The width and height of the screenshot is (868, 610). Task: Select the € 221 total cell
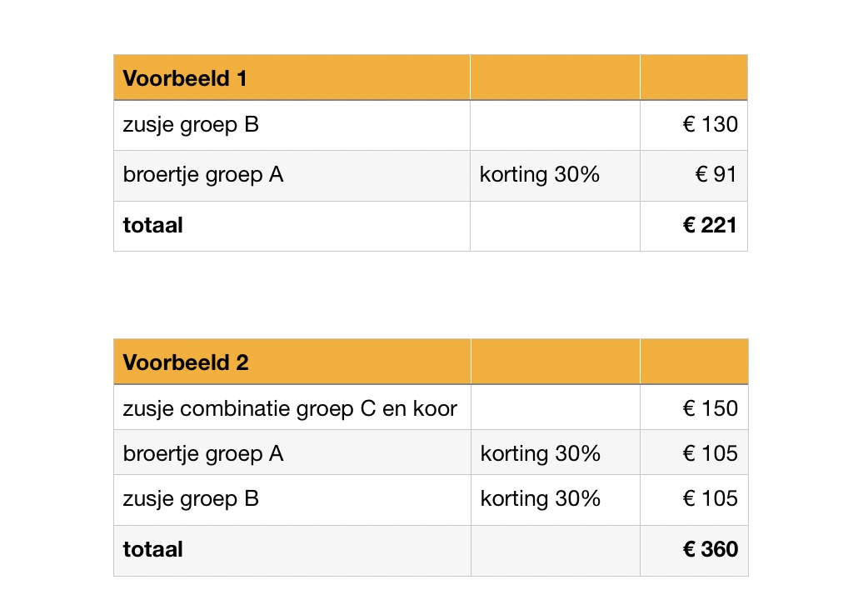(694, 226)
